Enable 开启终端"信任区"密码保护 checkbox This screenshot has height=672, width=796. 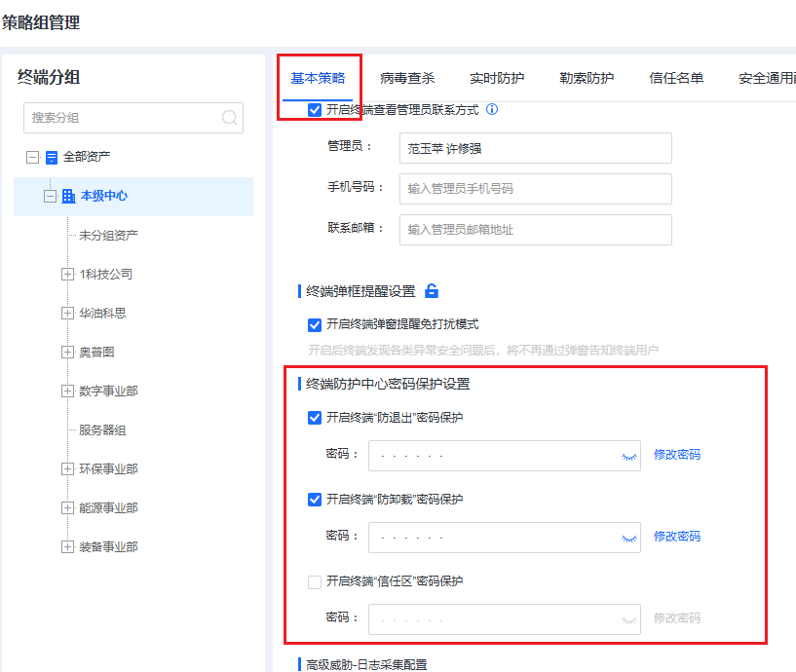pos(315,581)
